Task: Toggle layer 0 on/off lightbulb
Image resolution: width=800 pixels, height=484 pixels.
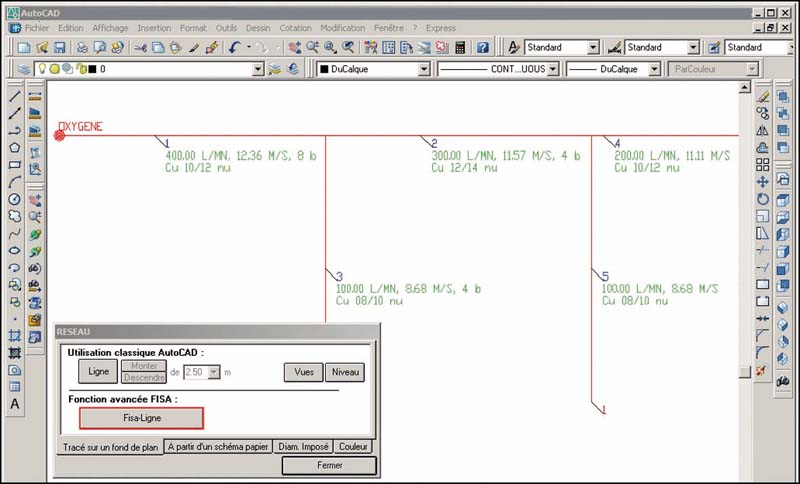Action: click(41, 70)
